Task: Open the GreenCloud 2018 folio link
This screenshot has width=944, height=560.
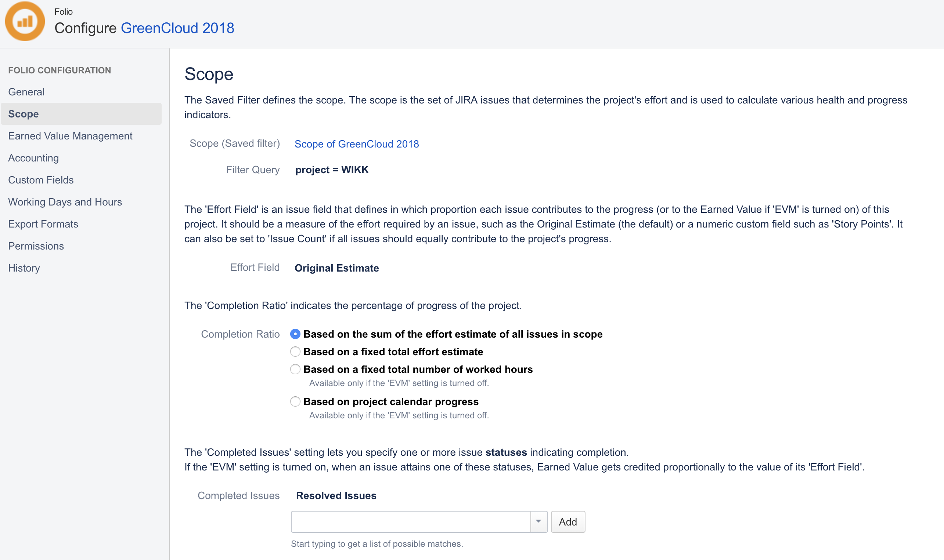Action: [x=177, y=28]
